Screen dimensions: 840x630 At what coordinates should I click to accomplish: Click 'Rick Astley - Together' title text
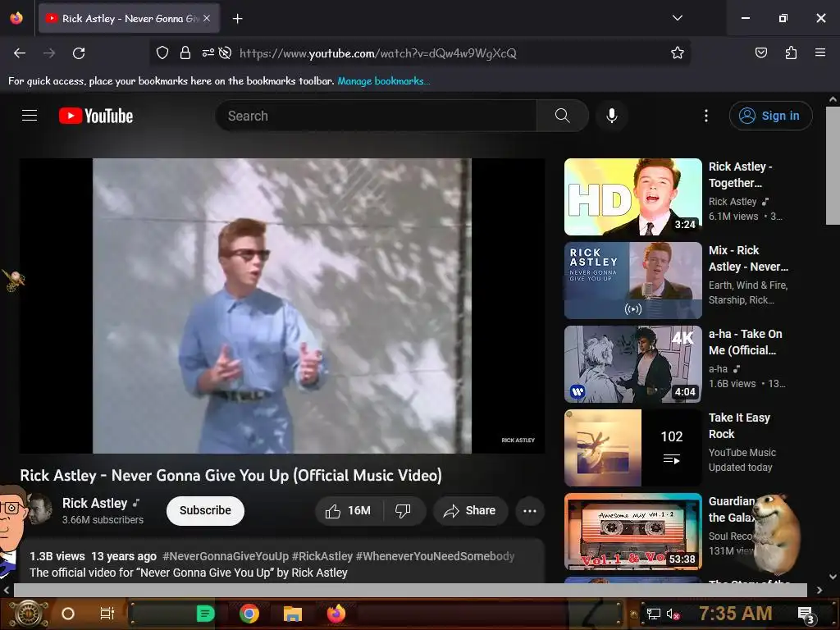[x=741, y=175]
